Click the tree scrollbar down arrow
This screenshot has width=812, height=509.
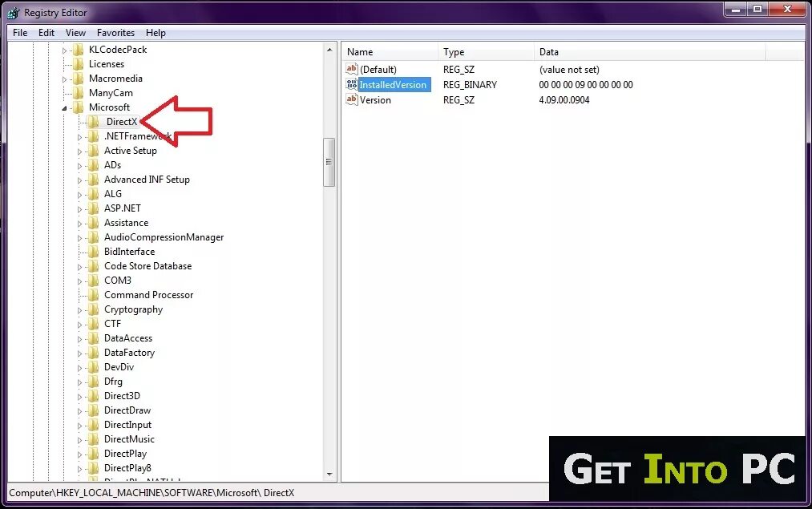coord(329,475)
